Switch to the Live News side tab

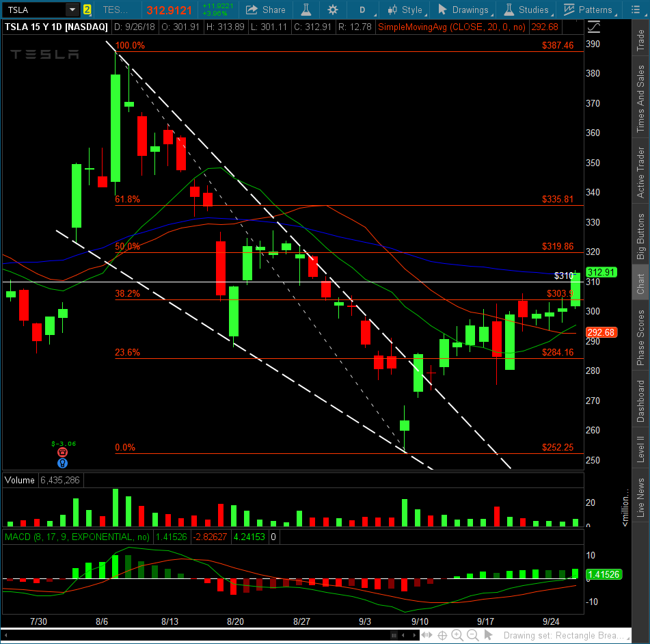tap(640, 497)
